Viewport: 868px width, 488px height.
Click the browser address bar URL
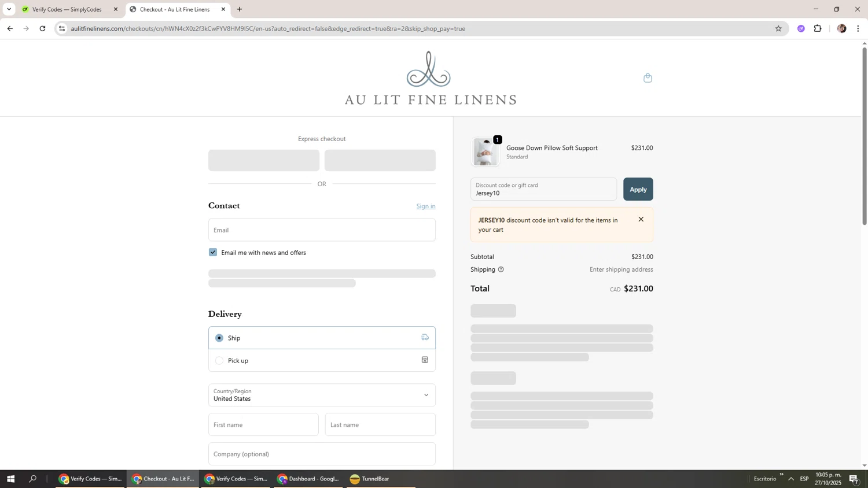click(268, 28)
